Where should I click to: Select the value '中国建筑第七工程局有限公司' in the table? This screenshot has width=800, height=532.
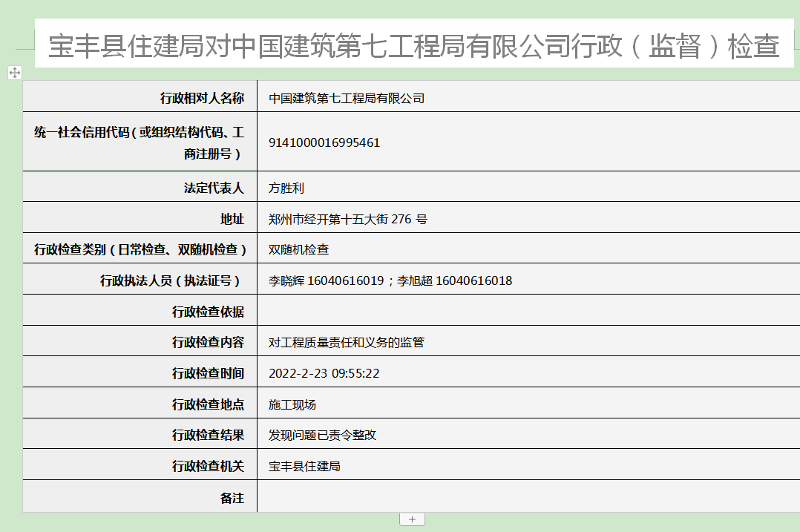[347, 99]
